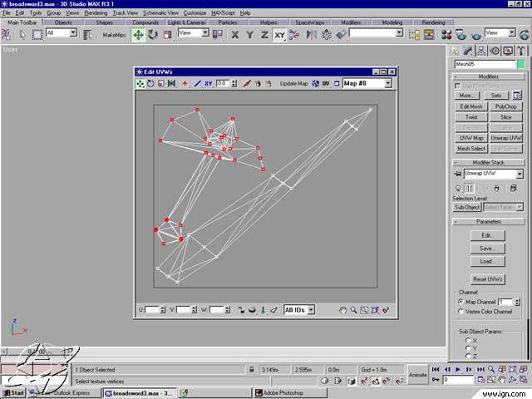Image resolution: width=532 pixels, height=399 pixels.
Task: Collapse the Parameters rollout
Action: [x=489, y=222]
